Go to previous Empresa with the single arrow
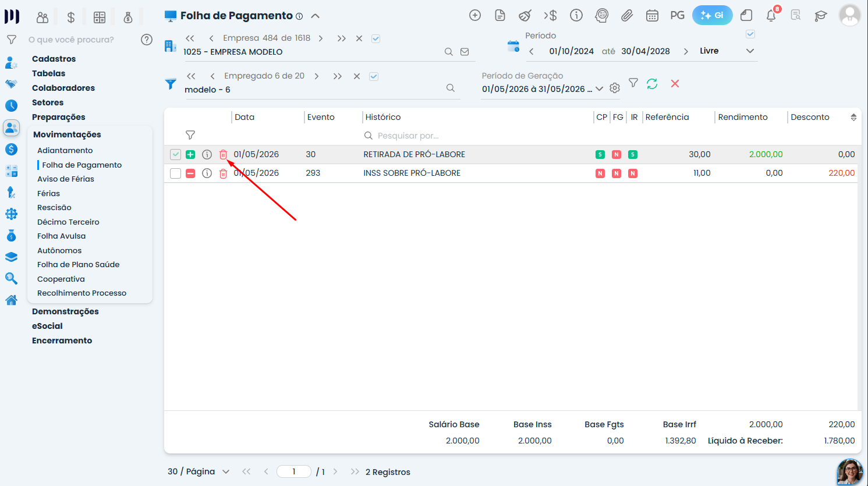 pyautogui.click(x=211, y=38)
